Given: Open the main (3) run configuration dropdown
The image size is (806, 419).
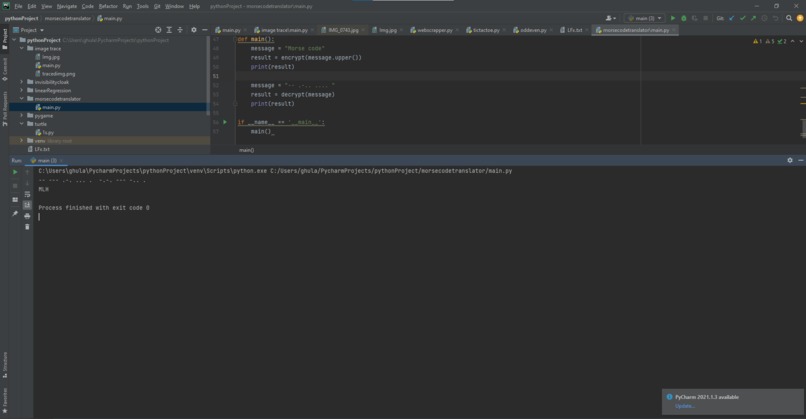Looking at the screenshot, I should 645,18.
